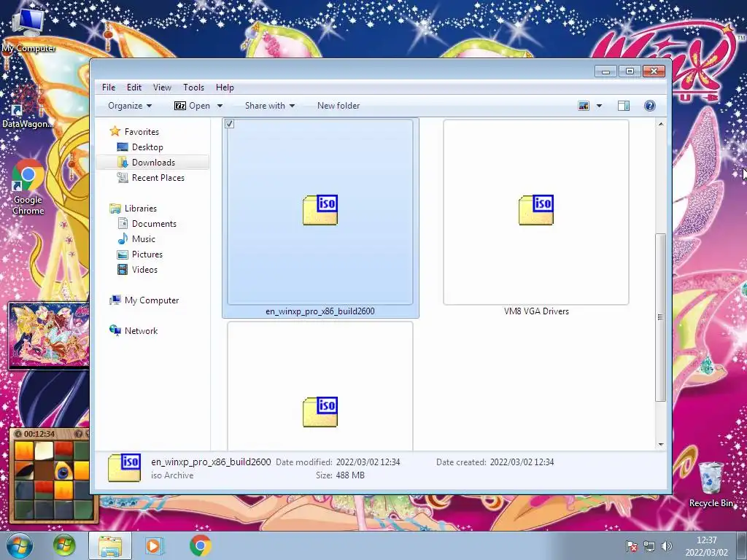
Task: Open Pictures library
Action: point(147,254)
